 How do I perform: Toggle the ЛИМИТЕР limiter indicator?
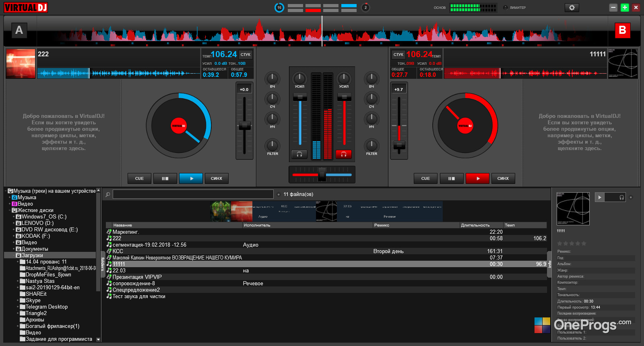506,8
